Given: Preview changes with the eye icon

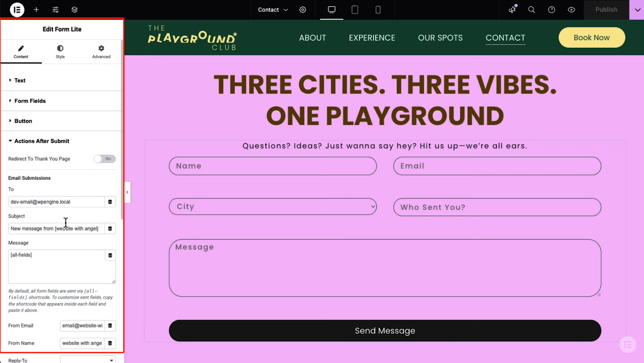Looking at the screenshot, I should pos(571,10).
